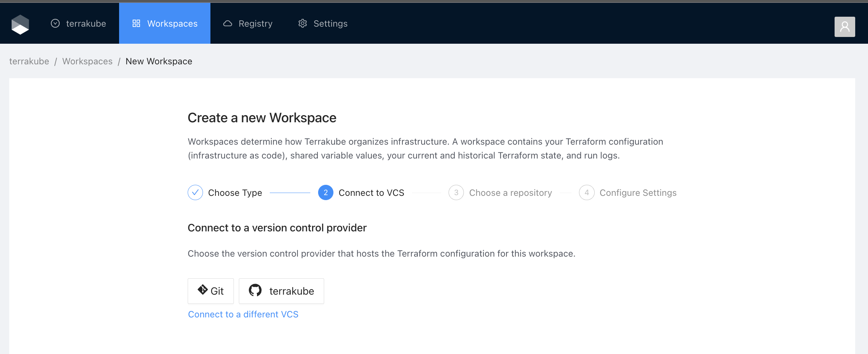Open the terrakube organization dropdown
The image size is (868, 354).
(x=79, y=23)
